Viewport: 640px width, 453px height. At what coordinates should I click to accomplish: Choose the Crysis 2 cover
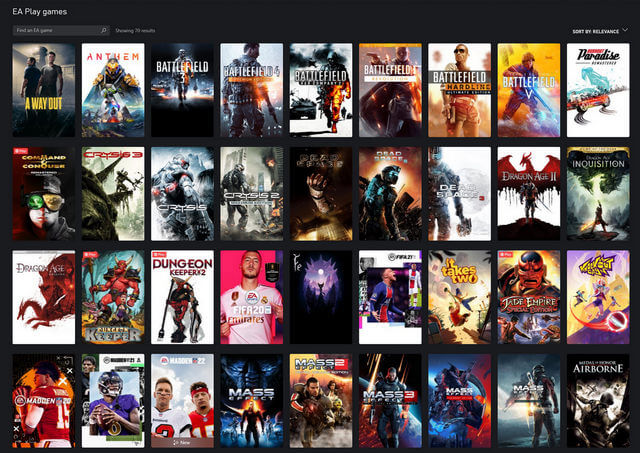point(252,194)
